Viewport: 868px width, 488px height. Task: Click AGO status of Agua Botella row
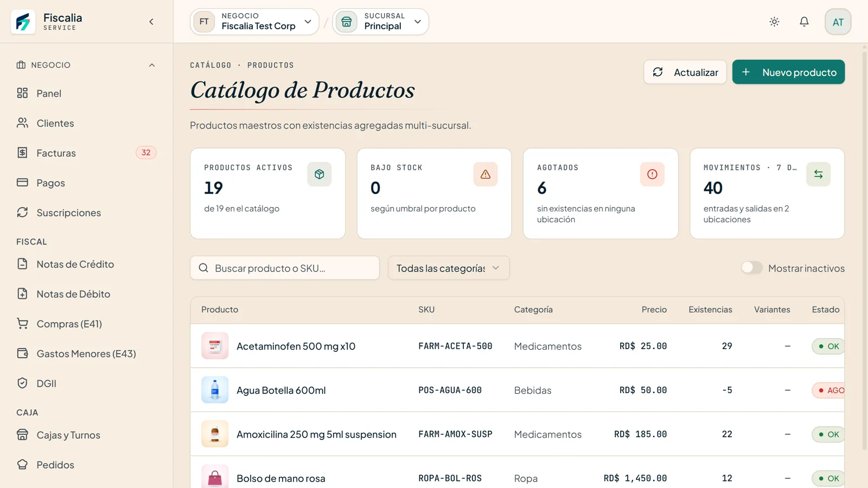[x=828, y=390]
